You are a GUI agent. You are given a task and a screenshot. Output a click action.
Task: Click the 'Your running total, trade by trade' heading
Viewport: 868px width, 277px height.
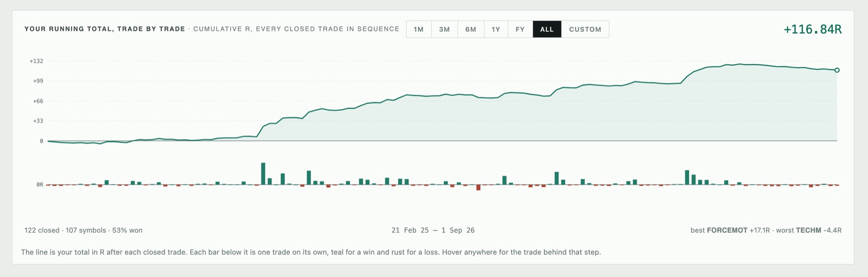105,29
